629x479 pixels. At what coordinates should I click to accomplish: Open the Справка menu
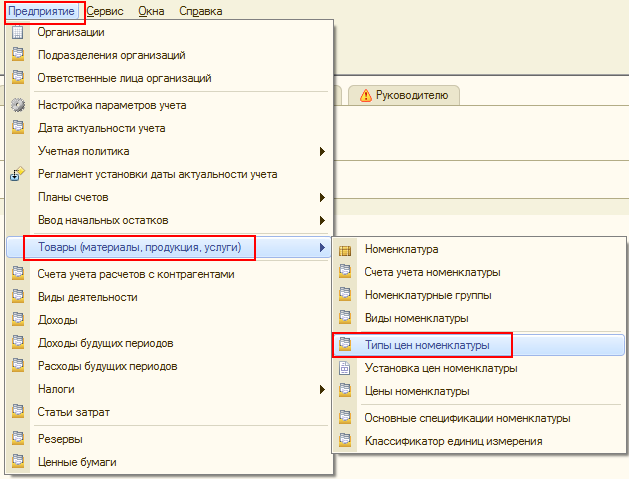pos(201,10)
